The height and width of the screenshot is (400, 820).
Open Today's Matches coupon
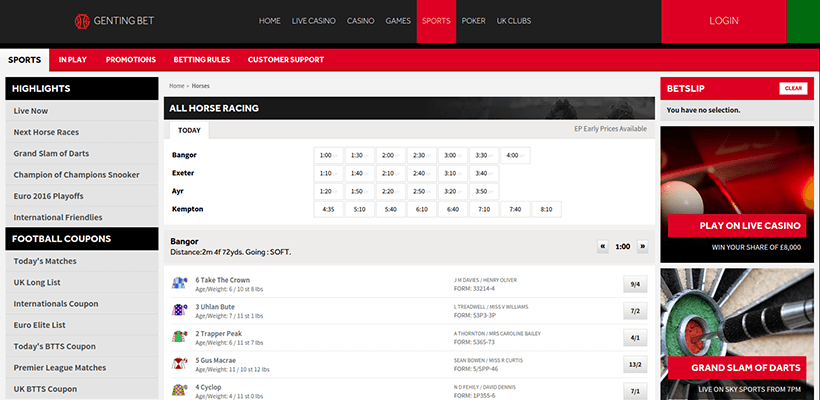pyautogui.click(x=82, y=261)
